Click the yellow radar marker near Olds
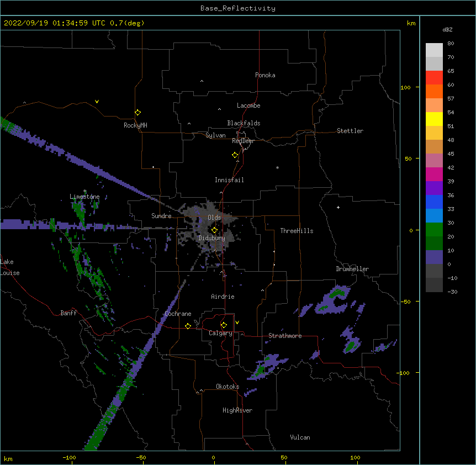476x465 pixels. [214, 230]
